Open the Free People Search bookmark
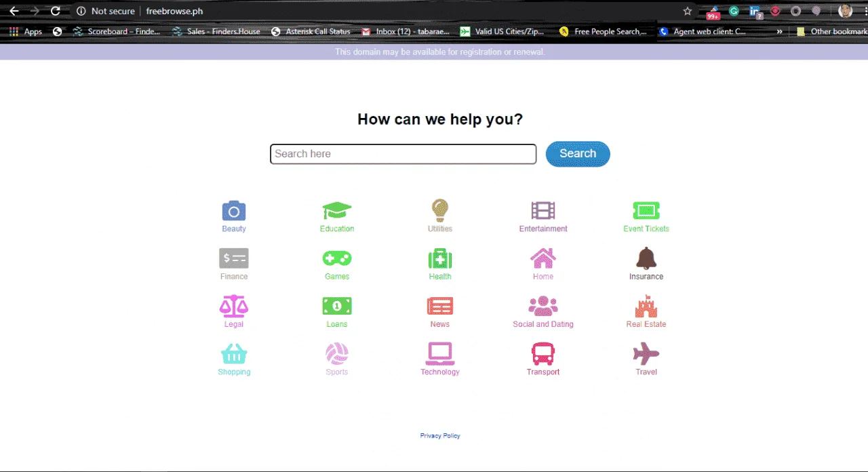 pyautogui.click(x=603, y=31)
